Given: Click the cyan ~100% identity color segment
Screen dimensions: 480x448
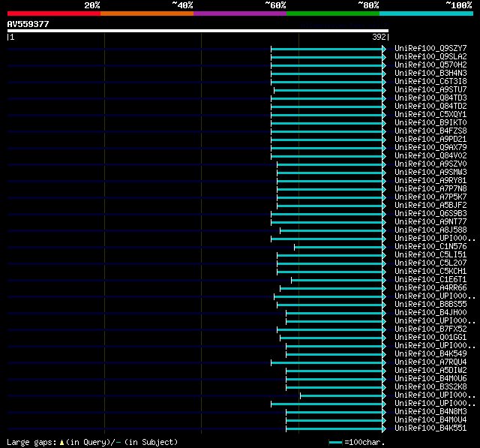Looking at the screenshot, I should (x=427, y=14).
